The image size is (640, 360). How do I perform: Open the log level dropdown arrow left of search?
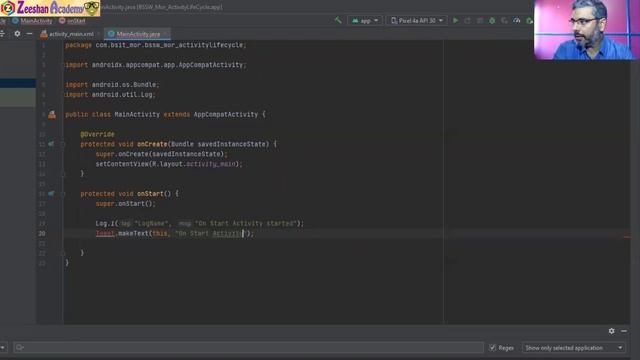click(x=2, y=348)
